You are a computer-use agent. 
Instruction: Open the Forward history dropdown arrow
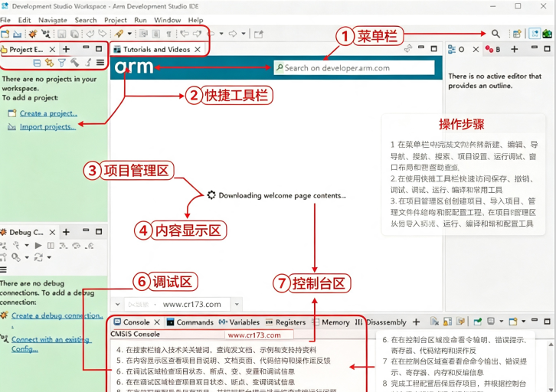(244, 34)
